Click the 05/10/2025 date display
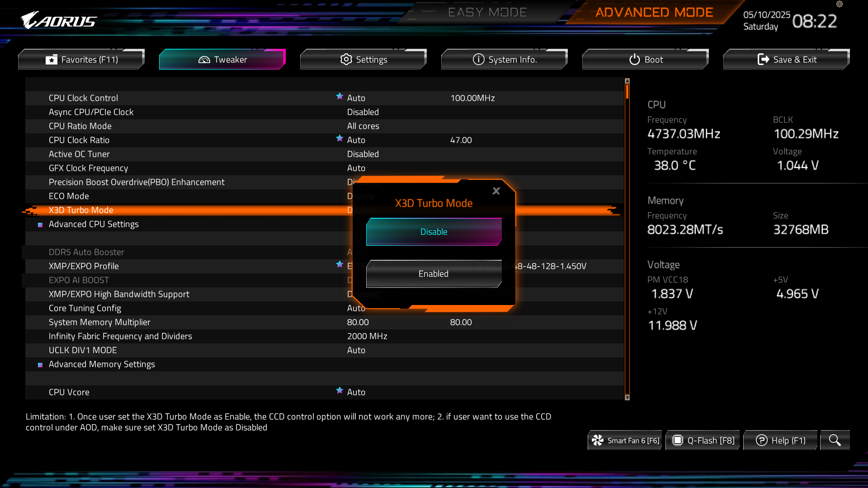Image resolution: width=868 pixels, height=488 pixels. (x=767, y=15)
